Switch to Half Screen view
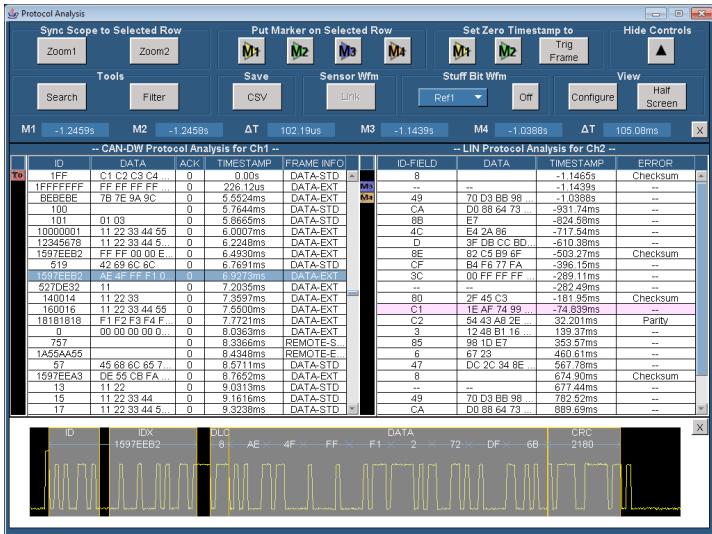This screenshot has width=712, height=534. pos(662,97)
